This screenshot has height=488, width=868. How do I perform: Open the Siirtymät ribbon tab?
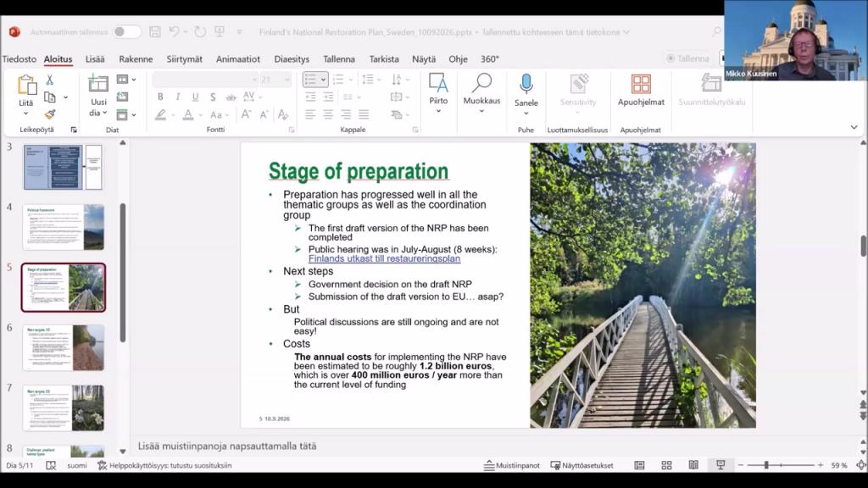pos(184,59)
